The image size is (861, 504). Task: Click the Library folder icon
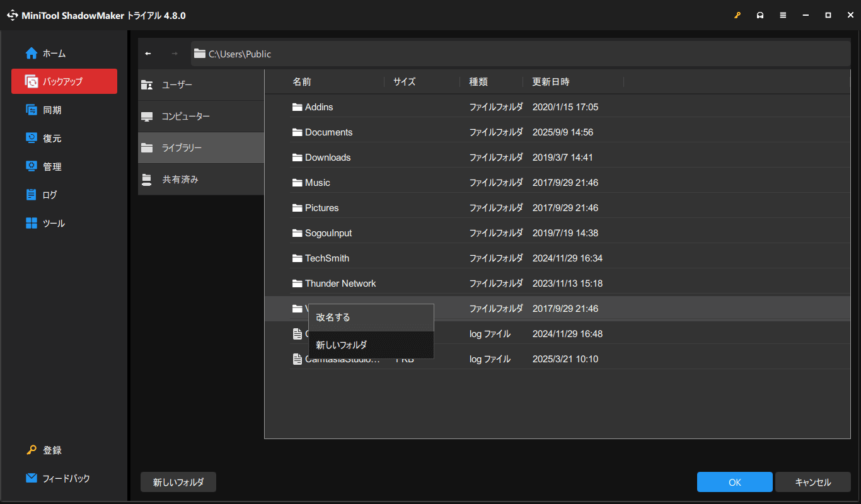147,148
